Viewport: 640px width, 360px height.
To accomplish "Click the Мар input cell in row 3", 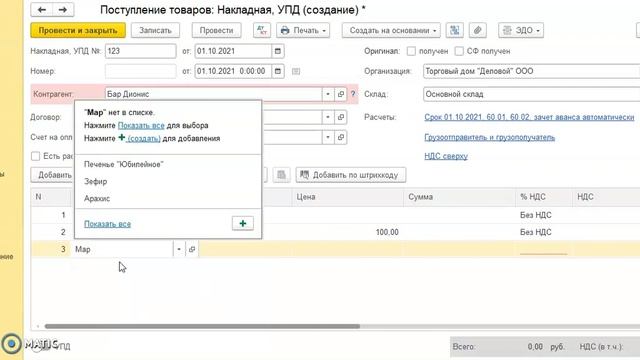I will [x=122, y=249].
